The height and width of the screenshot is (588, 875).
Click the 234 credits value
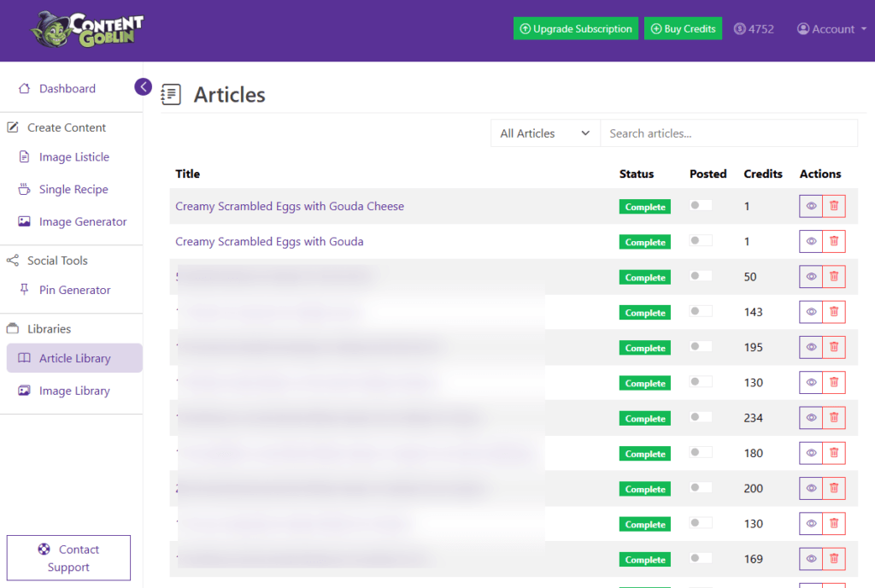(754, 417)
